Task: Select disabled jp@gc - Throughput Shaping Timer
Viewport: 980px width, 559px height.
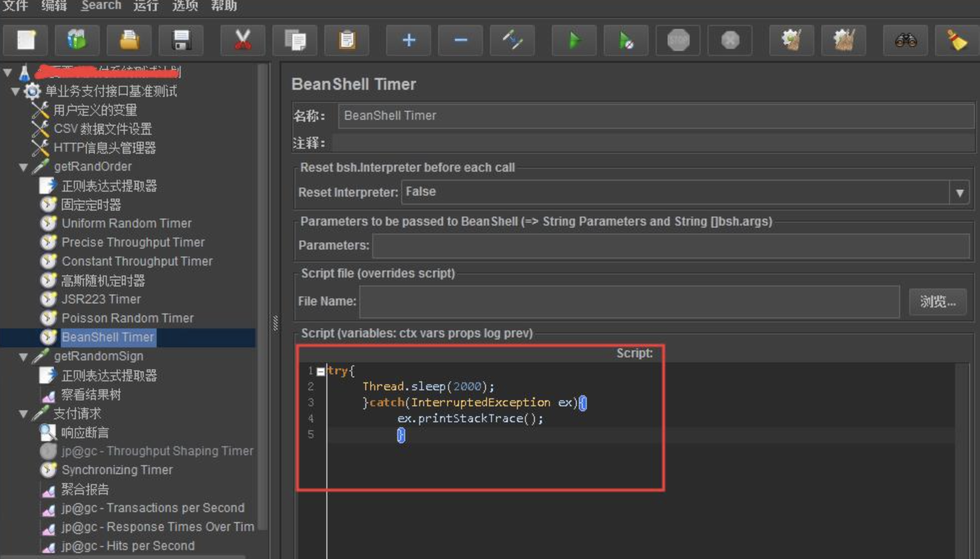Action: pos(157,451)
